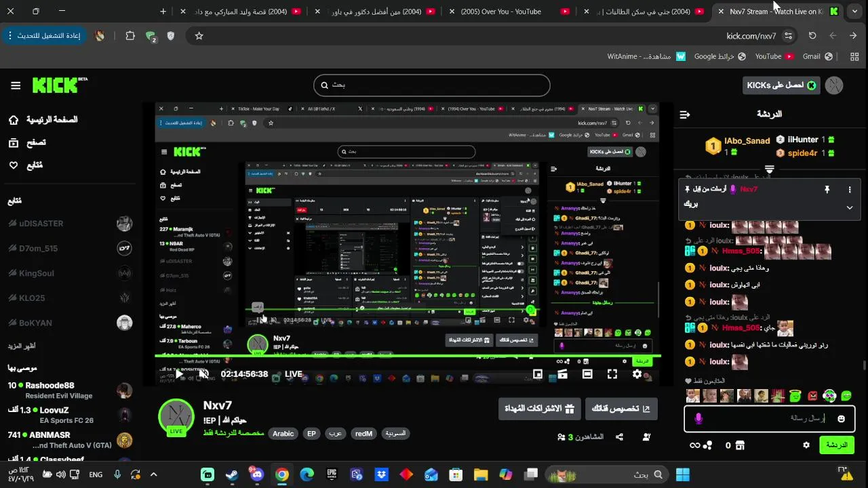Select the Arabic tag

[283, 434]
